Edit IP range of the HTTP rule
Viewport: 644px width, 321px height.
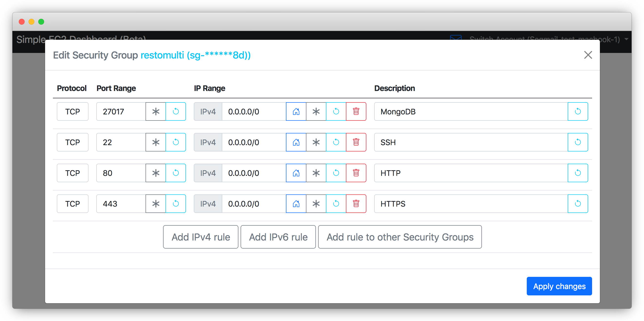tap(254, 173)
